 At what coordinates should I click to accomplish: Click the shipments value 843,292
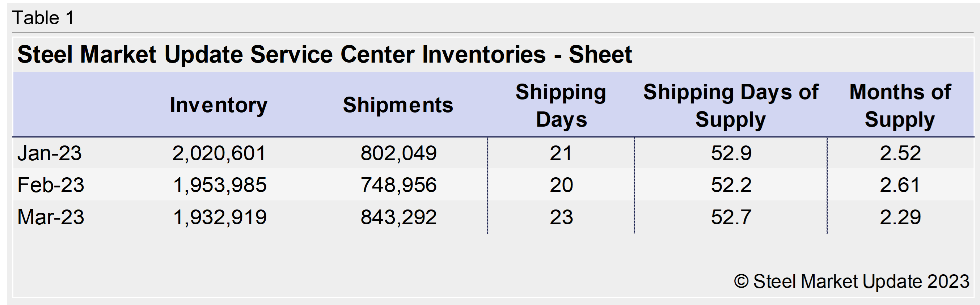(x=398, y=217)
